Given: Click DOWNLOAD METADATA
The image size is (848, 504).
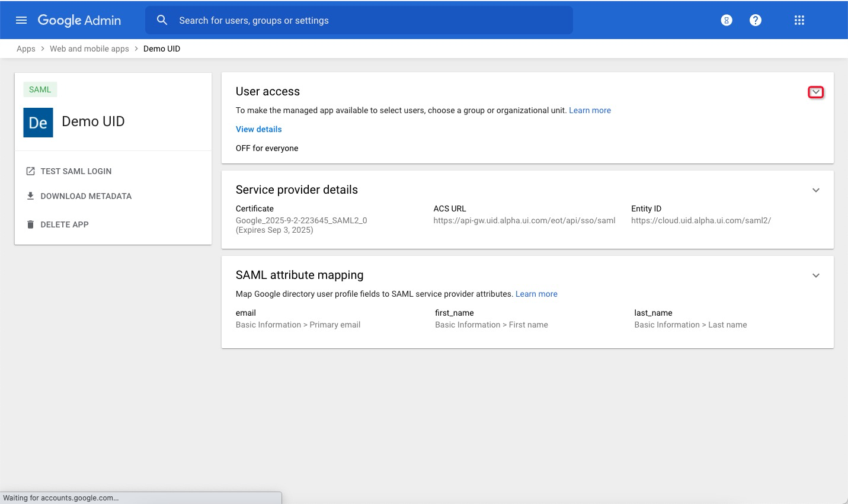Looking at the screenshot, I should pos(86,196).
